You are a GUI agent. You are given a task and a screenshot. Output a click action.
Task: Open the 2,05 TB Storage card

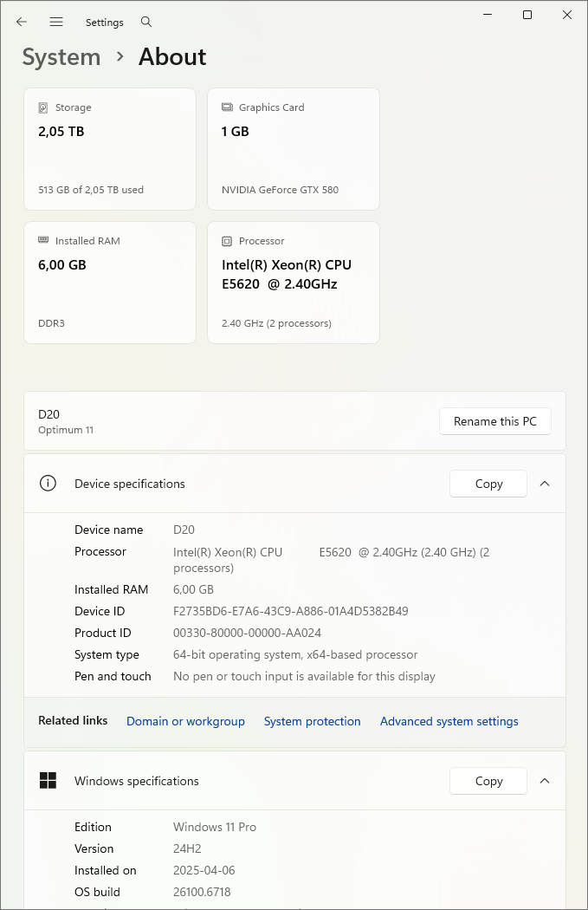pos(110,149)
